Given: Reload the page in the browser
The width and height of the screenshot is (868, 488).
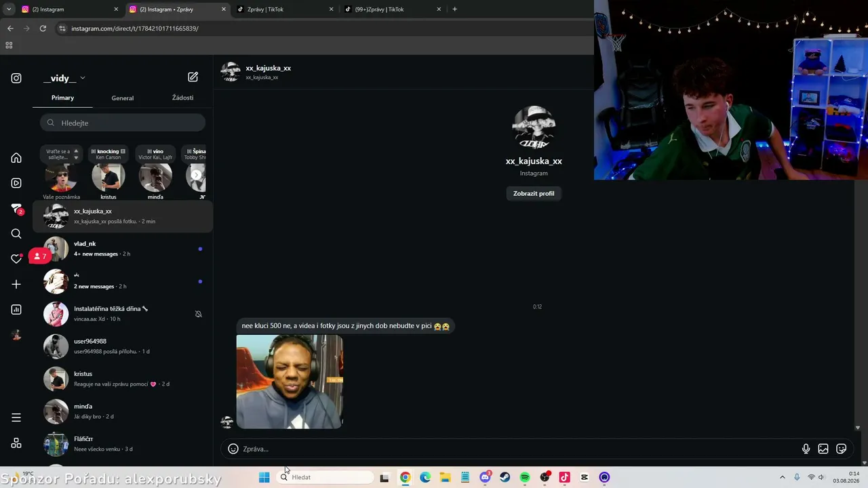Looking at the screenshot, I should pyautogui.click(x=43, y=28).
